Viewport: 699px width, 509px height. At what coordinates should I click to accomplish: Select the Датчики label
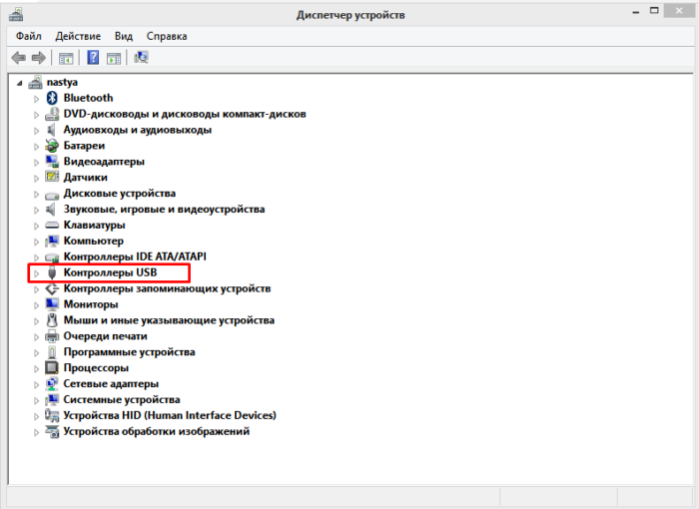[86, 177]
